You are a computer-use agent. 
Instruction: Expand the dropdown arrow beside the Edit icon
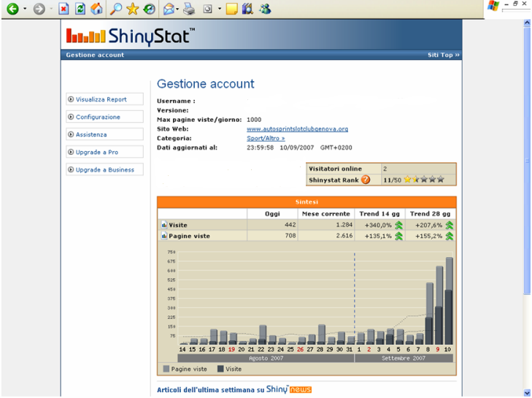tap(220, 9)
